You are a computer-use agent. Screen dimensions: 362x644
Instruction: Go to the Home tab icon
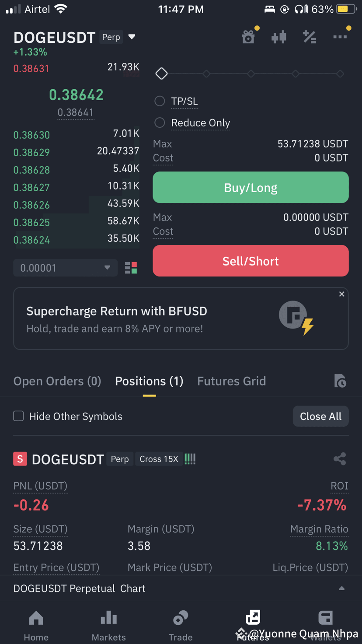coord(36,618)
